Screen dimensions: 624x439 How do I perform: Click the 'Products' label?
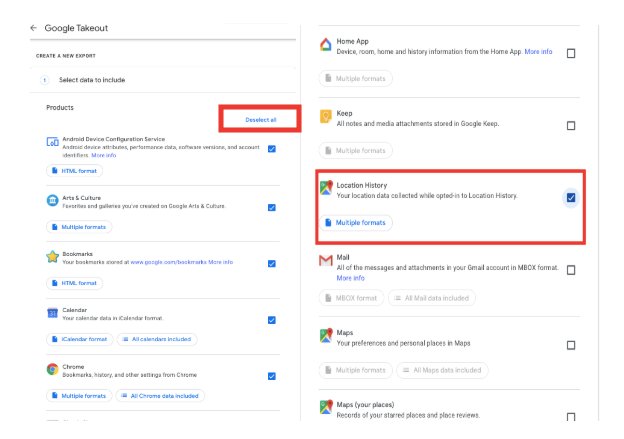tap(60, 108)
